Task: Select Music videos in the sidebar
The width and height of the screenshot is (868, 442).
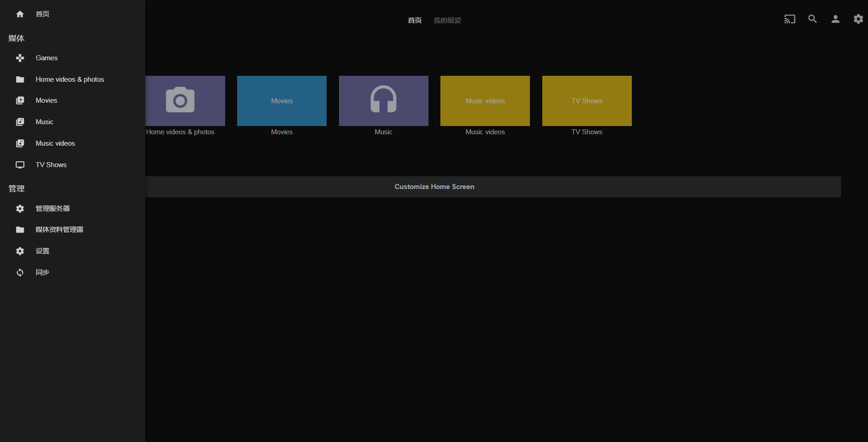Action: click(73, 143)
